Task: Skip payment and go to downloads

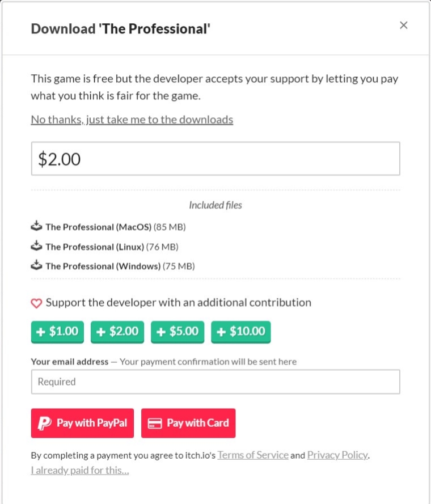Action: click(132, 120)
